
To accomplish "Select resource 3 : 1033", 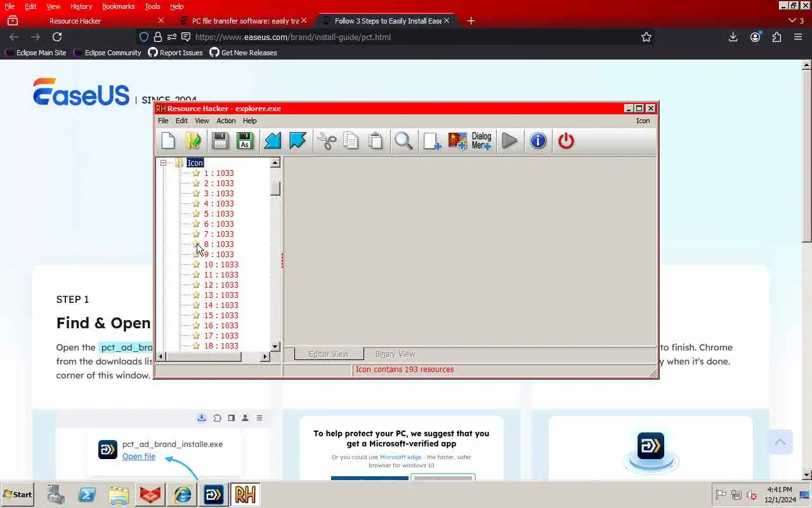I will 219,194.
